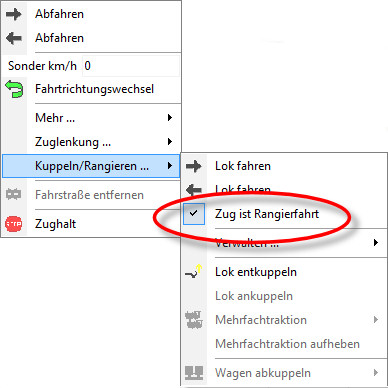Image resolution: width=388 pixels, height=388 pixels.
Task: Expand the Mehr ... submenu arrow
Action: click(170, 117)
